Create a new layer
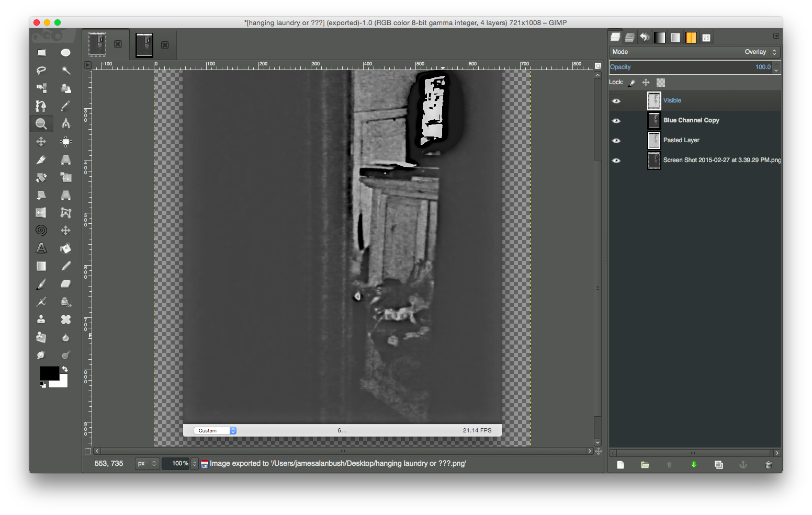This screenshot has width=812, height=515. (x=621, y=465)
